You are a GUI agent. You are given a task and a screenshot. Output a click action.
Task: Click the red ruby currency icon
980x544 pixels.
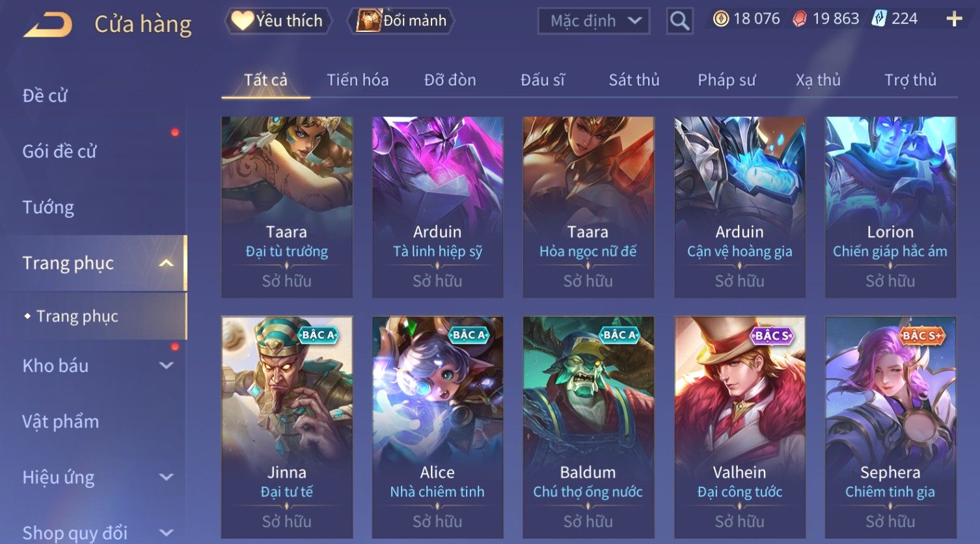coord(800,19)
